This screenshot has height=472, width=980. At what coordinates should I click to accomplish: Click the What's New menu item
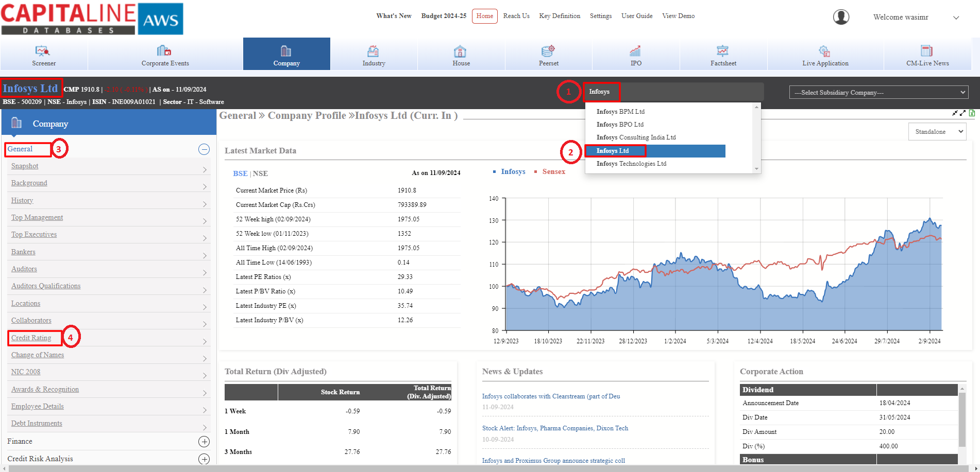click(394, 16)
